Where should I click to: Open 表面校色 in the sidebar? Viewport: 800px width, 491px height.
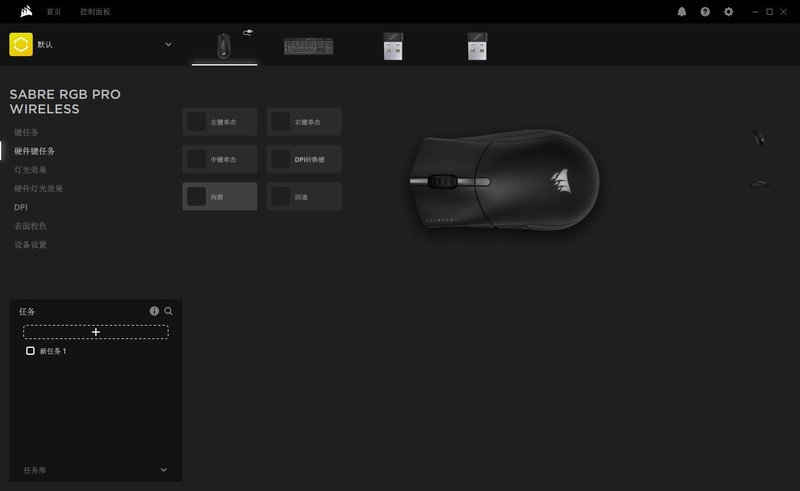pos(30,226)
